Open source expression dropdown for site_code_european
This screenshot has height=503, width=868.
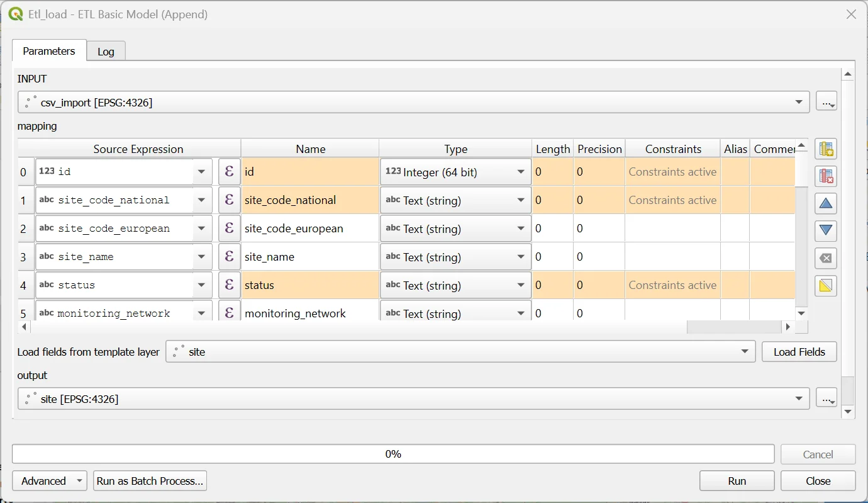tap(201, 229)
